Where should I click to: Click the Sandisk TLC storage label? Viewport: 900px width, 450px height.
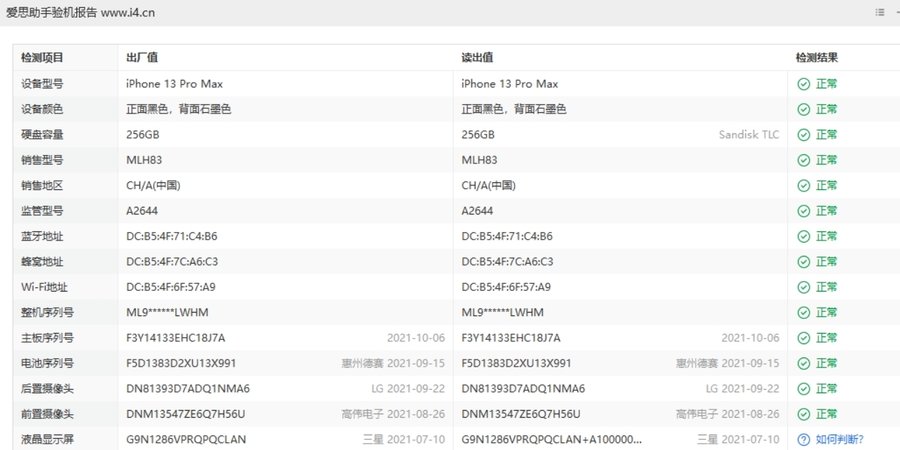pos(749,135)
